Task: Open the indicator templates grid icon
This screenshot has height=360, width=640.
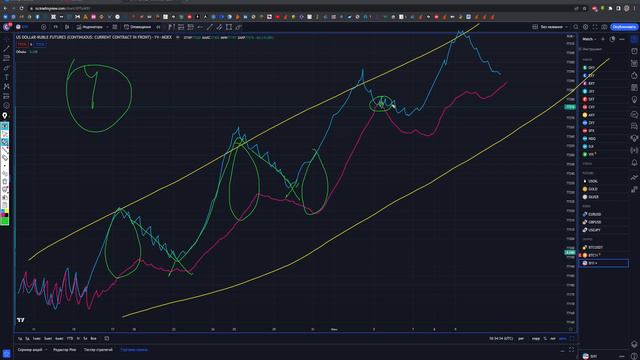Action: [115, 27]
